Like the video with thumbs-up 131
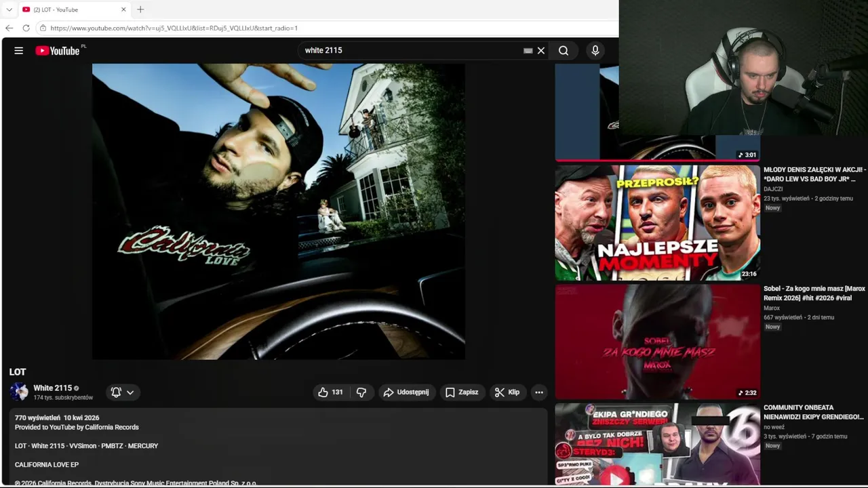Screen dimensions: 868x488 [x=331, y=392]
